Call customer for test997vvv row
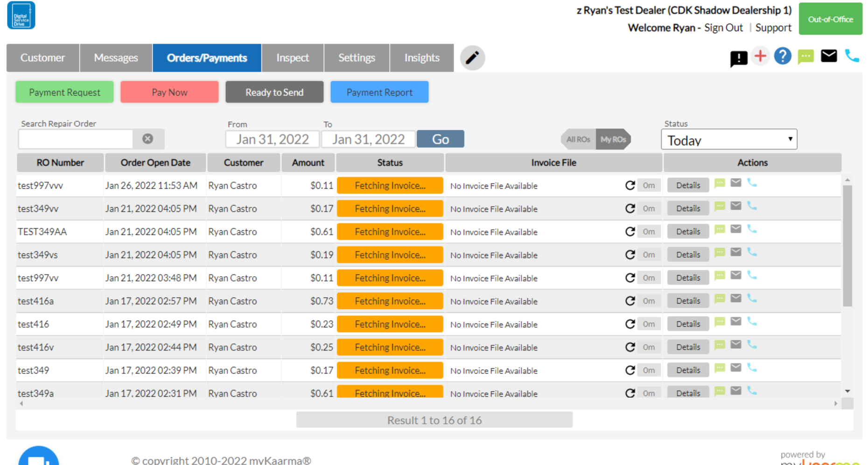868x465 pixels. [x=752, y=183]
